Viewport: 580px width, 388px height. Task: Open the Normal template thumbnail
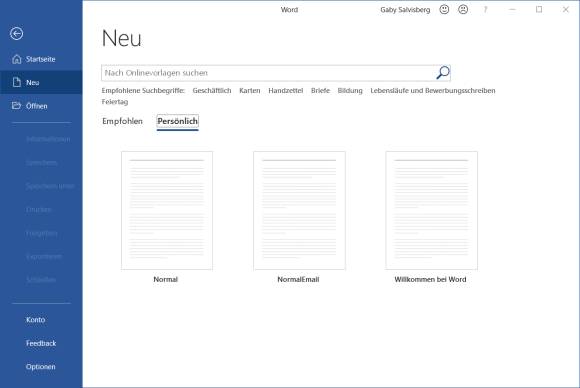click(x=167, y=210)
